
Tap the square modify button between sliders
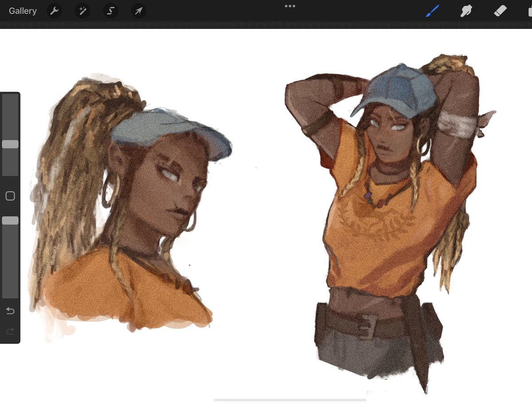(10, 196)
